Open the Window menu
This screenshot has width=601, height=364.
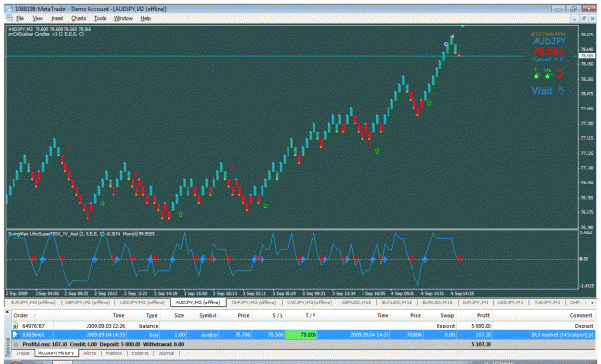123,18
